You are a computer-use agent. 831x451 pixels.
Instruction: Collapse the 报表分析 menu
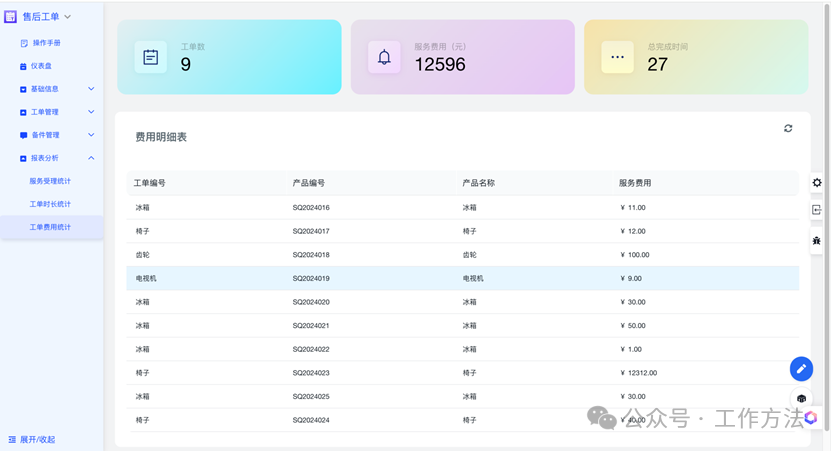(91, 158)
